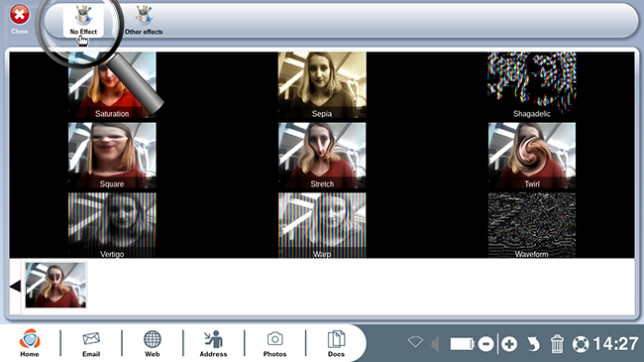The image size is (644, 362).
Task: Apply the Waveform effect
Action: pyautogui.click(x=532, y=225)
